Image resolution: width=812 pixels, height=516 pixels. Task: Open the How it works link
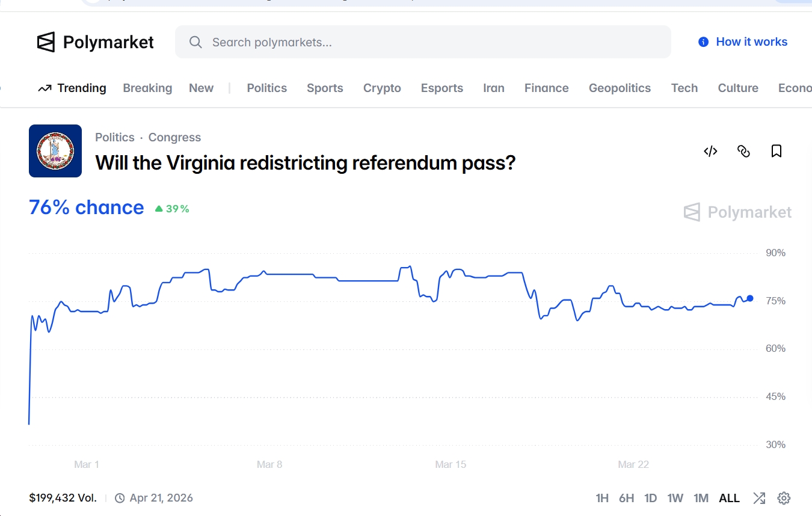pos(751,42)
